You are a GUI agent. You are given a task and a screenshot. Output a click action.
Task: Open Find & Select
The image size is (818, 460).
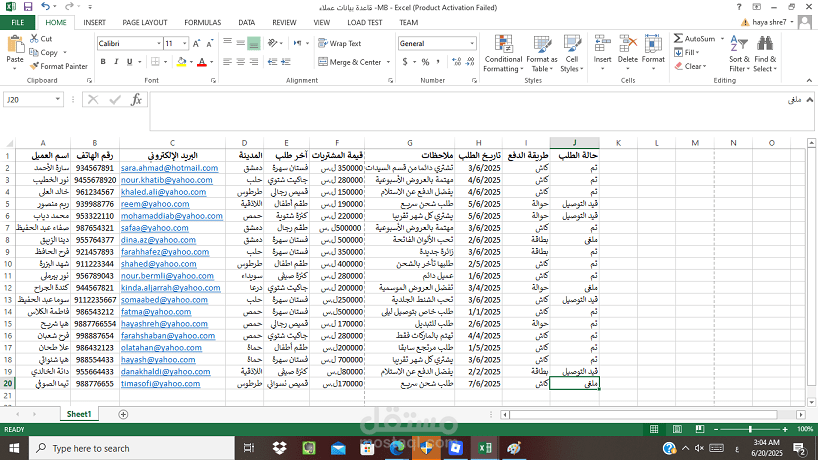[x=765, y=54]
